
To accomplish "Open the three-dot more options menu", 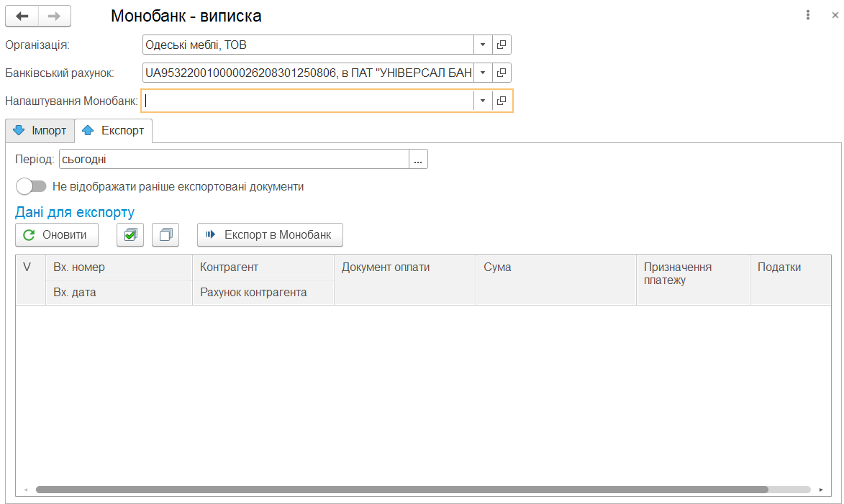I will click(x=808, y=15).
